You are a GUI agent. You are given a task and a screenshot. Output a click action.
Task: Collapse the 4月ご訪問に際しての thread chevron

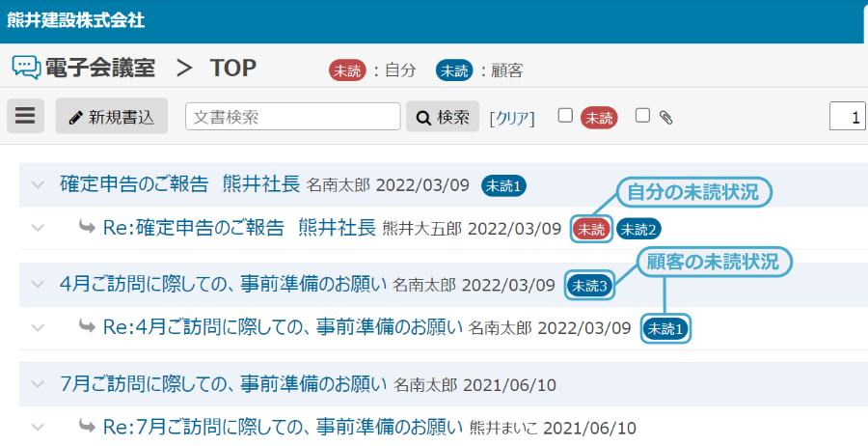(x=38, y=285)
